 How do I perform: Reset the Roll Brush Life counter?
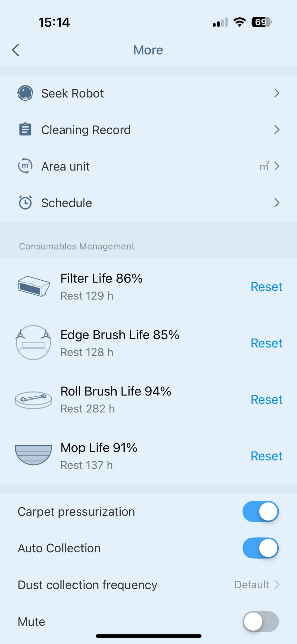[266, 400]
